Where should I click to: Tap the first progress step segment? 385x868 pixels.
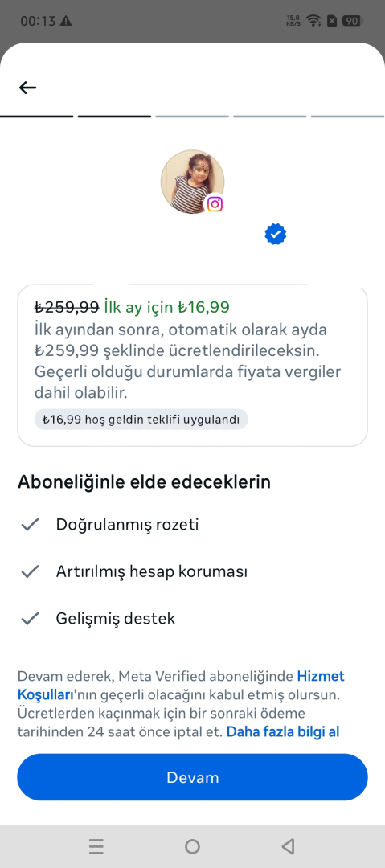[36, 117]
